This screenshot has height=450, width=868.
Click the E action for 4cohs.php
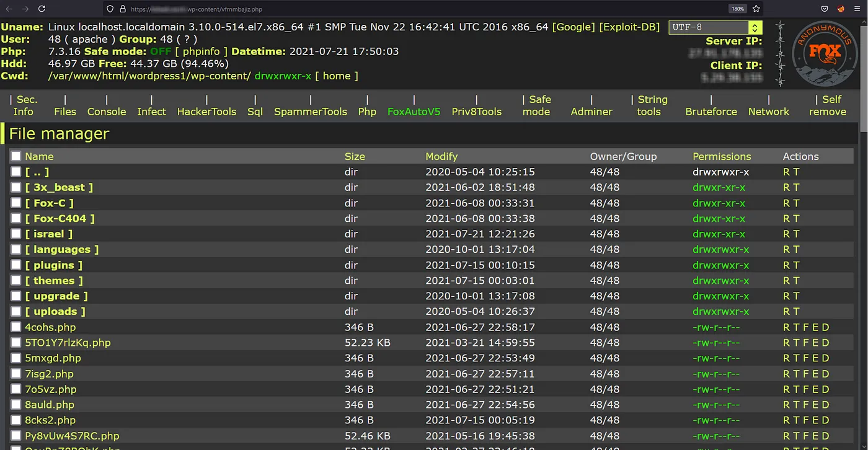pos(816,327)
